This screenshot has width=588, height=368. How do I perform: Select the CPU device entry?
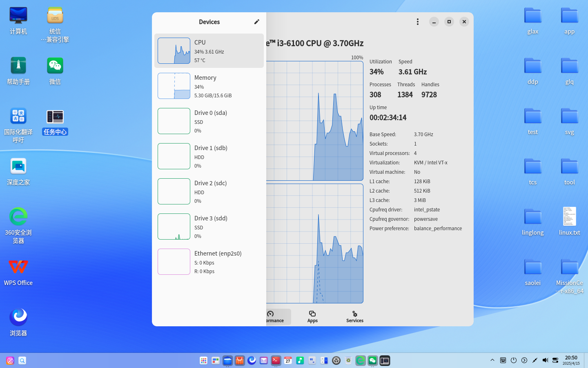coord(209,51)
